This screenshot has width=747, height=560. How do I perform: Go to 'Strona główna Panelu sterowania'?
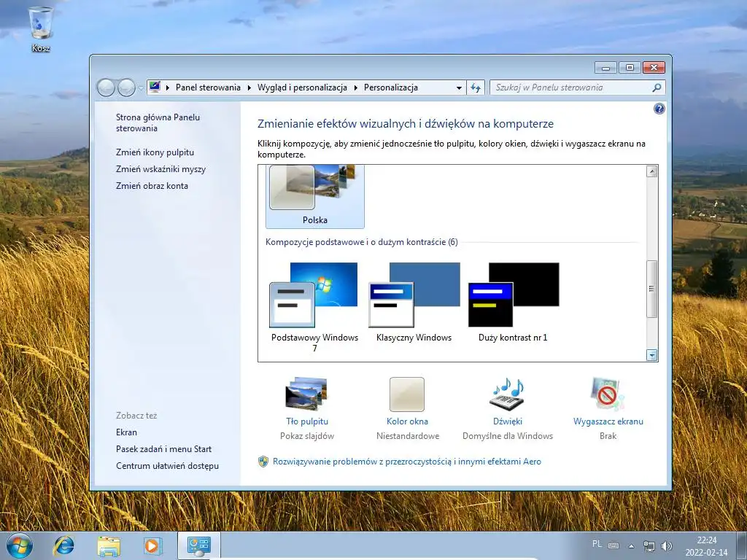tap(158, 122)
